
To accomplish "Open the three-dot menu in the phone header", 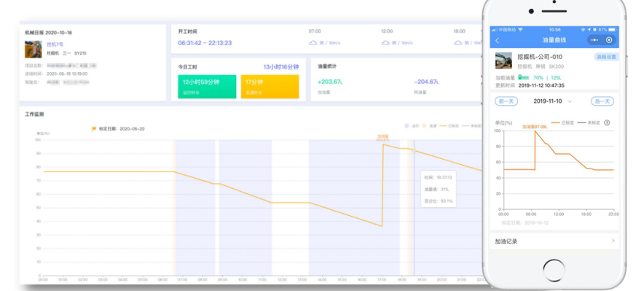I will tap(594, 40).
